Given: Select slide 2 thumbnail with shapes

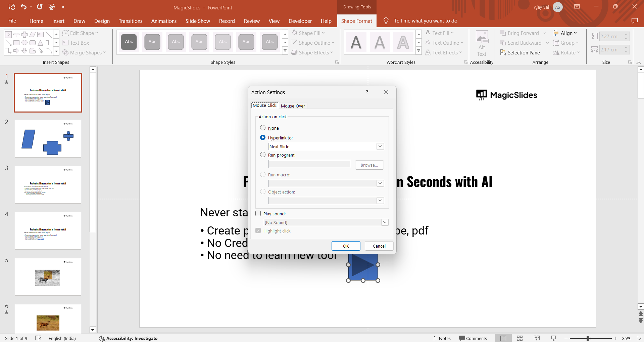Looking at the screenshot, I should click(x=48, y=139).
